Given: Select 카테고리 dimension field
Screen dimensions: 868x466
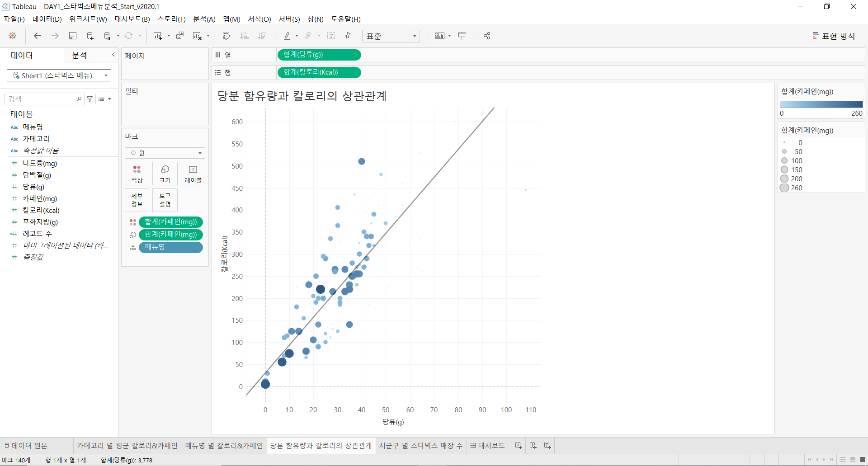Looking at the screenshot, I should (36, 139).
